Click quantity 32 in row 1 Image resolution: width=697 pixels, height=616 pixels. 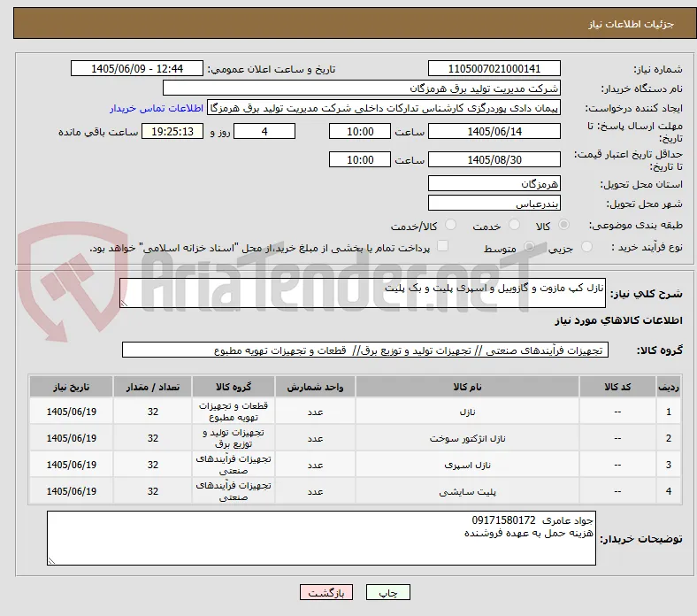click(x=153, y=412)
